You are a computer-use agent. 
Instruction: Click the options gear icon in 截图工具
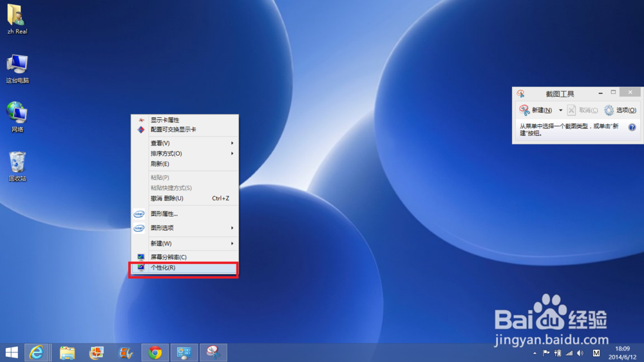tap(609, 110)
